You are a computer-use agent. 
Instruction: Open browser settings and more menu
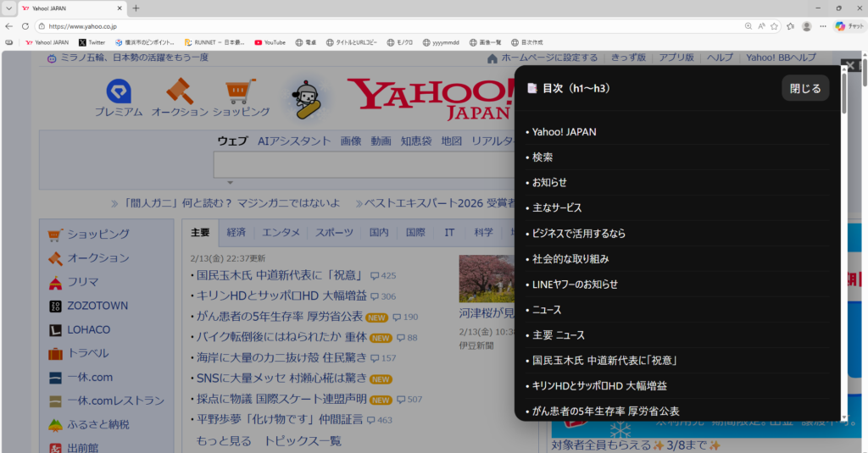822,26
